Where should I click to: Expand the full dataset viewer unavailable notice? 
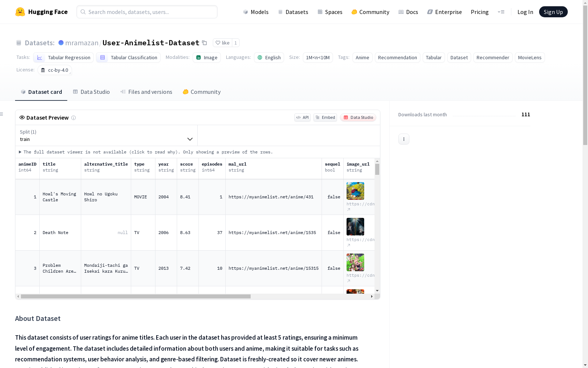click(146, 152)
